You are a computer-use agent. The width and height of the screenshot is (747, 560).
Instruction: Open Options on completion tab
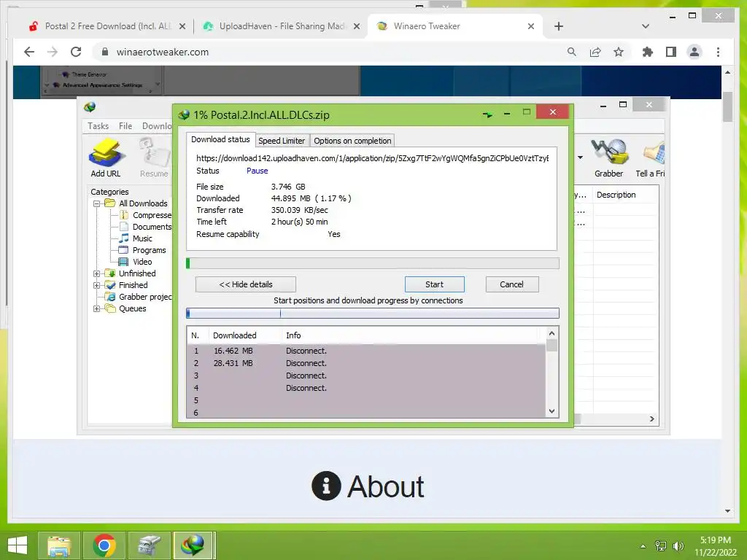point(352,141)
